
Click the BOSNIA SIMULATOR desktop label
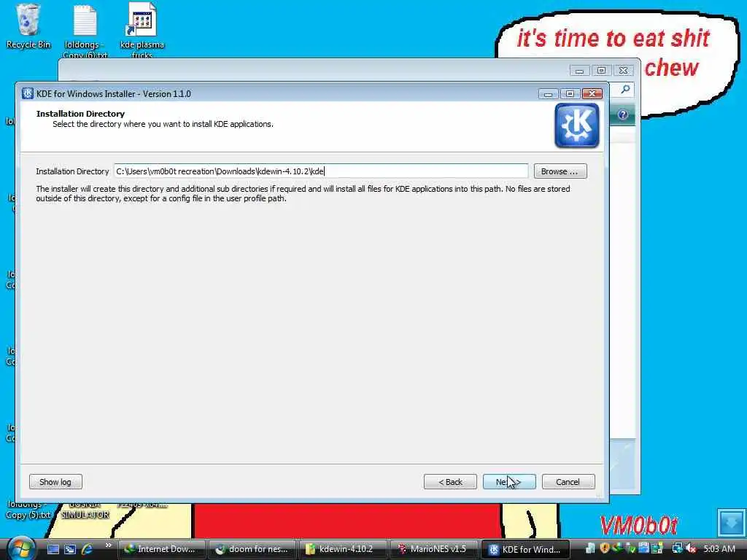pos(85,510)
